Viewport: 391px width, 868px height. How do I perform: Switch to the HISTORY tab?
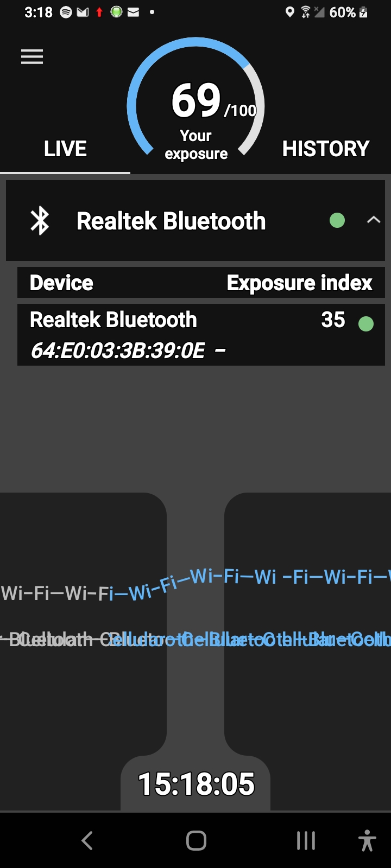(x=326, y=149)
